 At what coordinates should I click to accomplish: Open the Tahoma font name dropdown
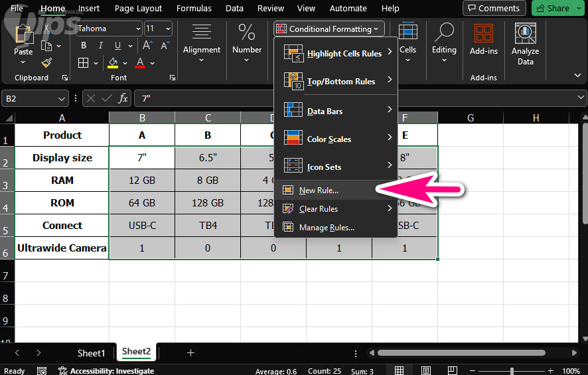point(137,29)
